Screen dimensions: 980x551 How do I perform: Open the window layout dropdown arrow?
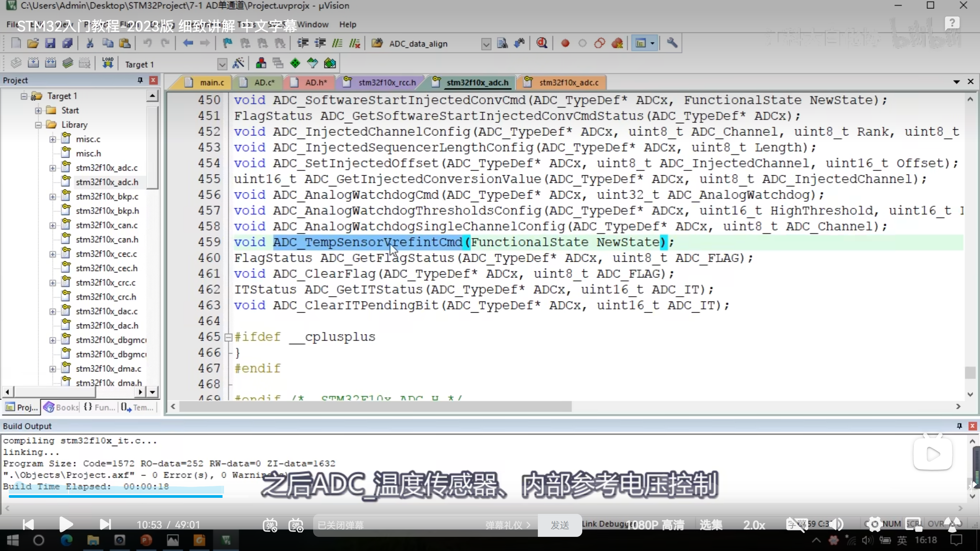pos(652,43)
